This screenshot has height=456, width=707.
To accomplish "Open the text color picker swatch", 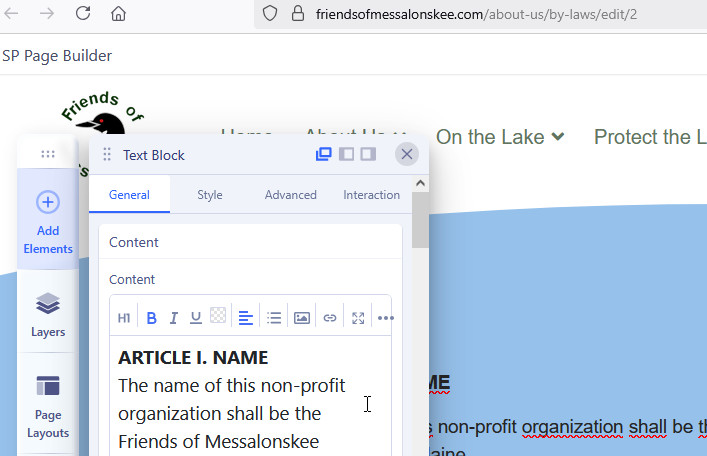I will coord(218,315).
